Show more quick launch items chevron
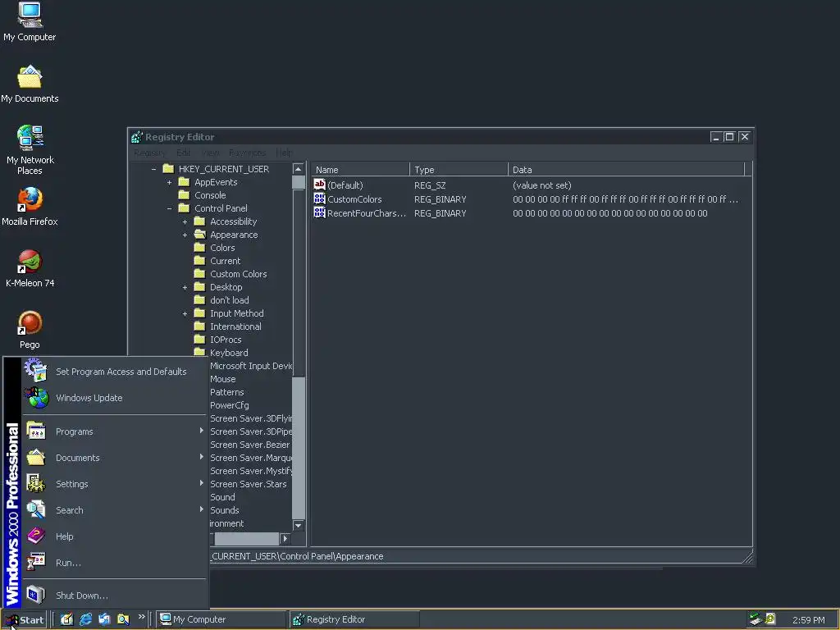This screenshot has height=630, width=840. click(141, 617)
